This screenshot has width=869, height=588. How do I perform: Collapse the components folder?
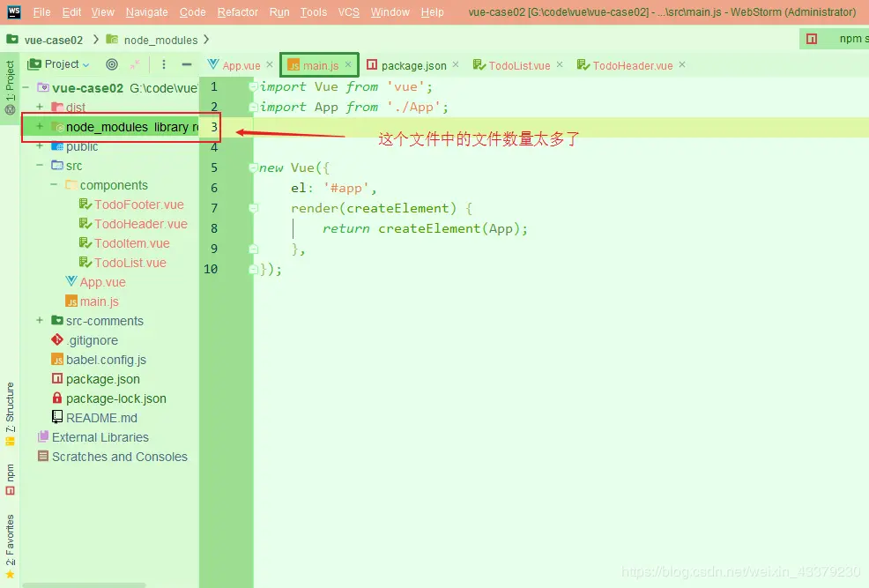(x=54, y=184)
